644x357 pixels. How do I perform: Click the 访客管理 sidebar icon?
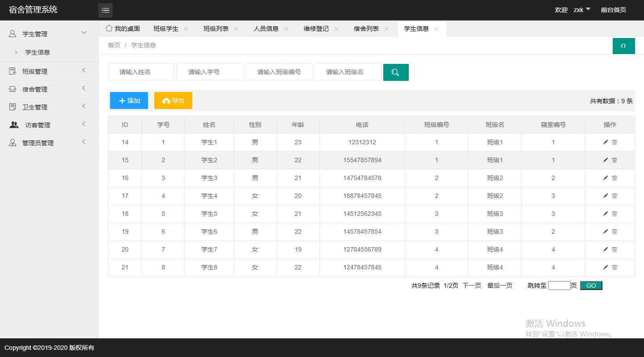13,125
